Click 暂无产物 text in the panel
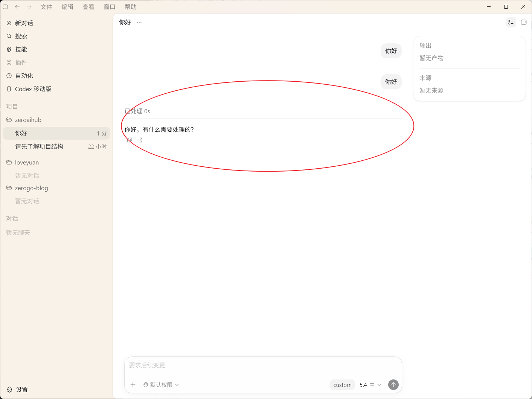The height and width of the screenshot is (399, 532). tap(431, 58)
